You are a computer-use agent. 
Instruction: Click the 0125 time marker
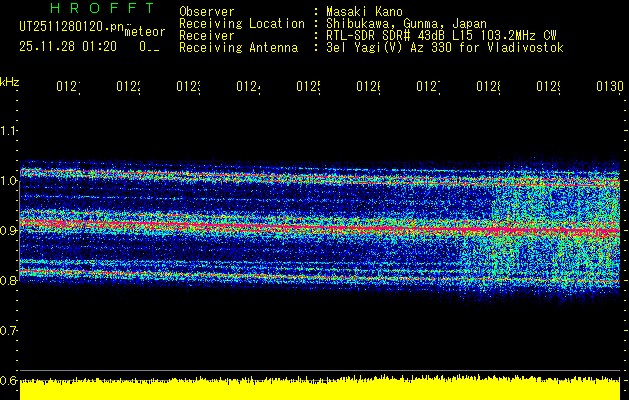(x=308, y=86)
